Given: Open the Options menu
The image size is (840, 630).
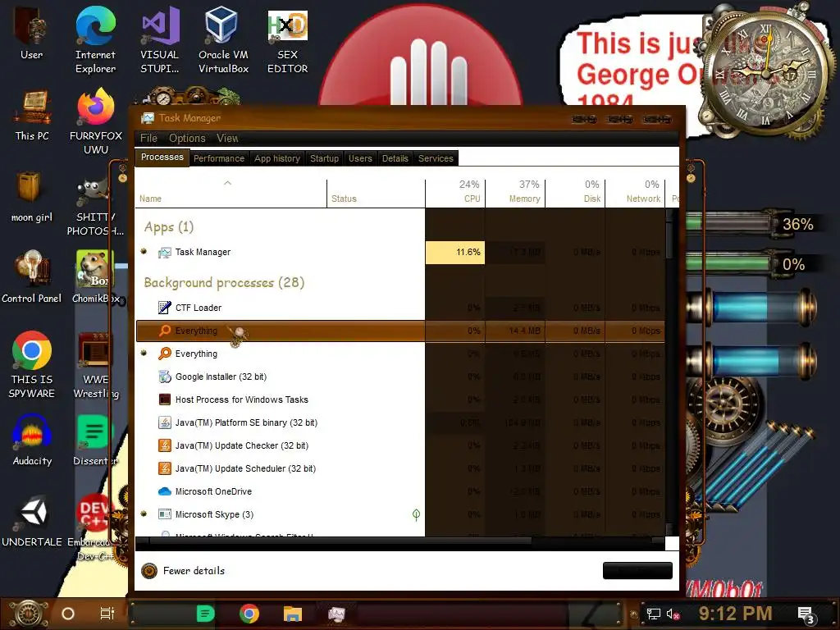Looking at the screenshot, I should tap(187, 138).
